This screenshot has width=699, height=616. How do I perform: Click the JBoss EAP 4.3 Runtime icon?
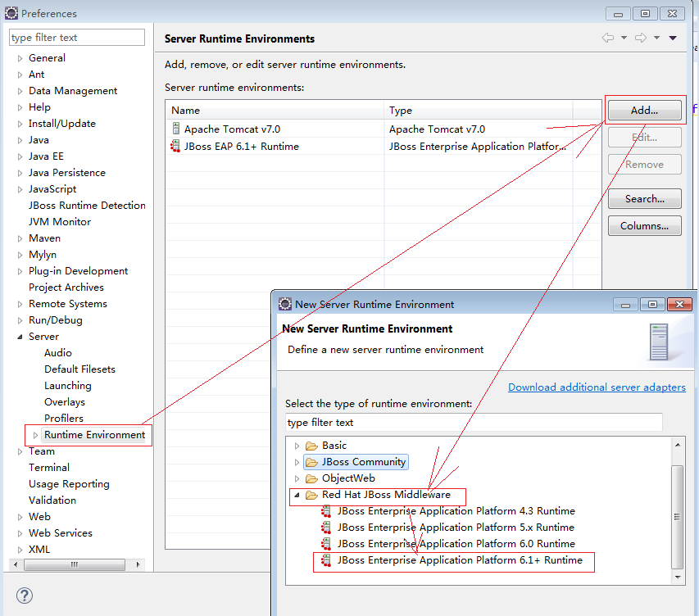327,511
